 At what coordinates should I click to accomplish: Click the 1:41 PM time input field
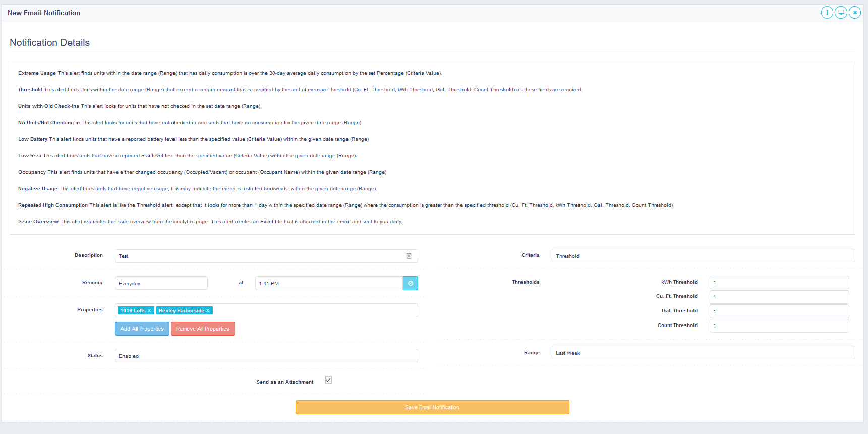click(328, 283)
